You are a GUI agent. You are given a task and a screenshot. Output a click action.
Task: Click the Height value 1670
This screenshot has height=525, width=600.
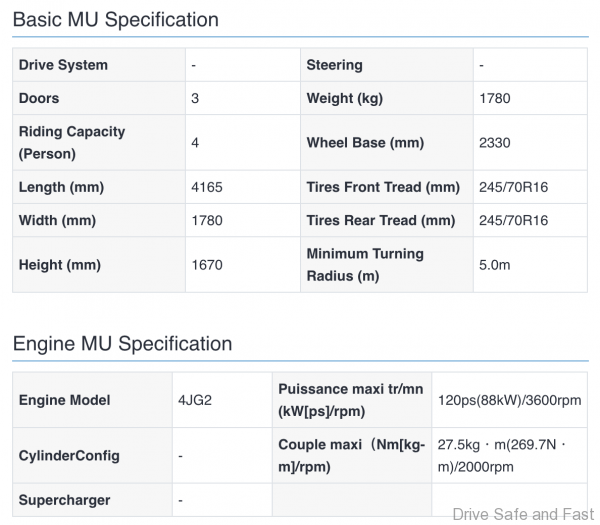click(x=207, y=265)
